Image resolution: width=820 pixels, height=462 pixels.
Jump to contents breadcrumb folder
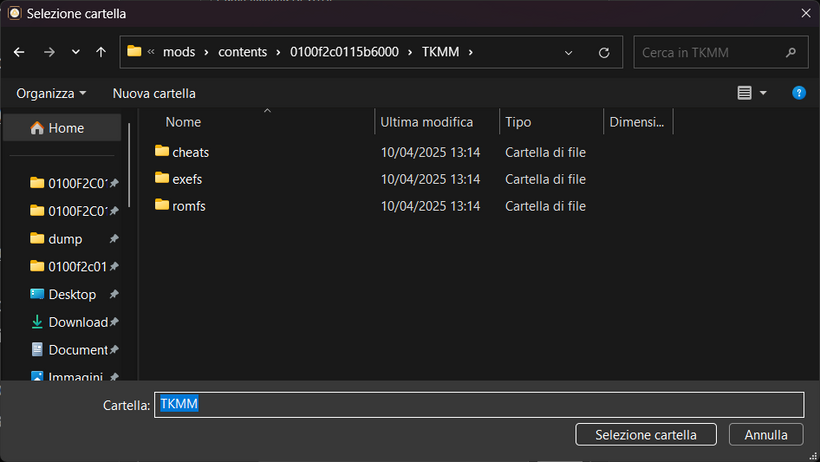[243, 52]
